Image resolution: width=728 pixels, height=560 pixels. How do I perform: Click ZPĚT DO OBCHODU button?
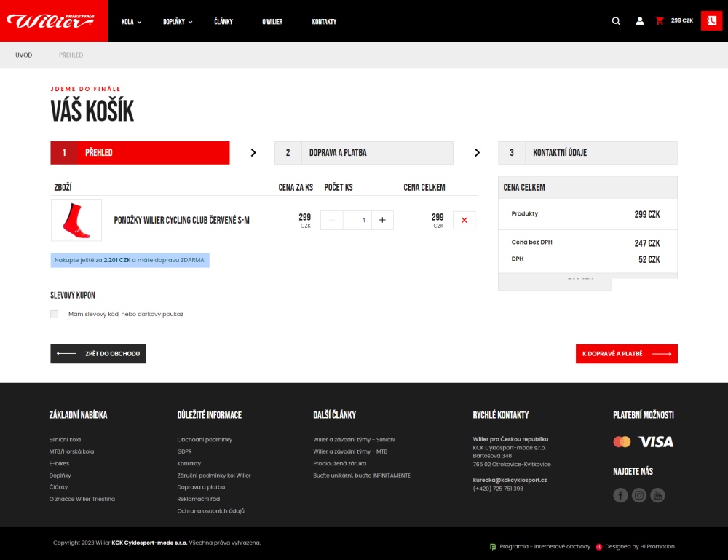[x=98, y=354]
